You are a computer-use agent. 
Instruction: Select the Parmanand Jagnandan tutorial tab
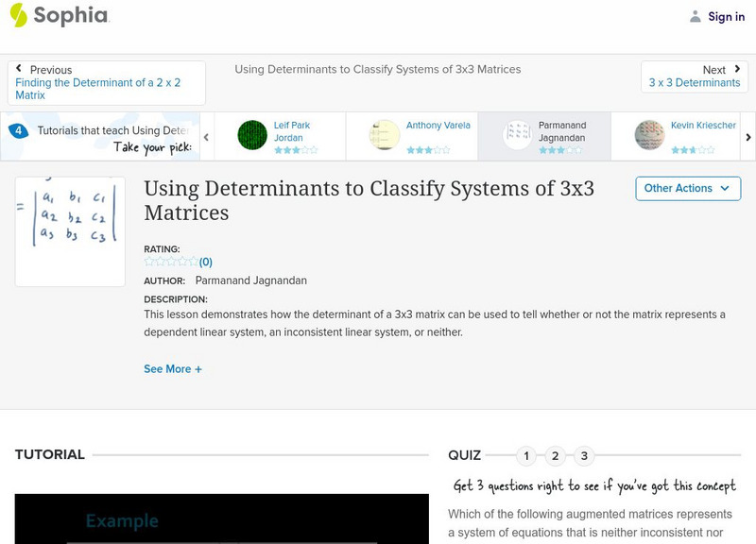pos(544,136)
